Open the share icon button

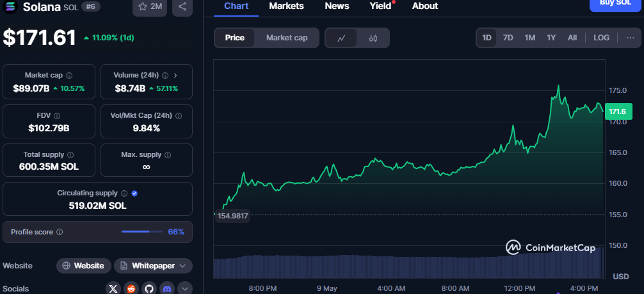pos(182,6)
